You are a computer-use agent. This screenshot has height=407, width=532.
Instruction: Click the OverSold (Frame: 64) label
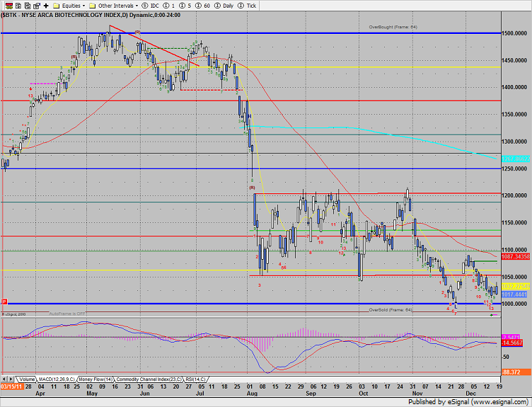tap(391, 310)
